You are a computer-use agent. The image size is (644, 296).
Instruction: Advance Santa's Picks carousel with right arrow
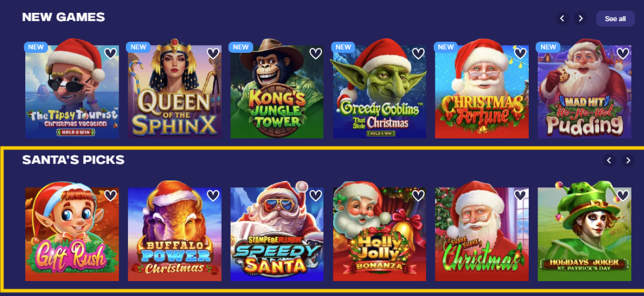[628, 161]
